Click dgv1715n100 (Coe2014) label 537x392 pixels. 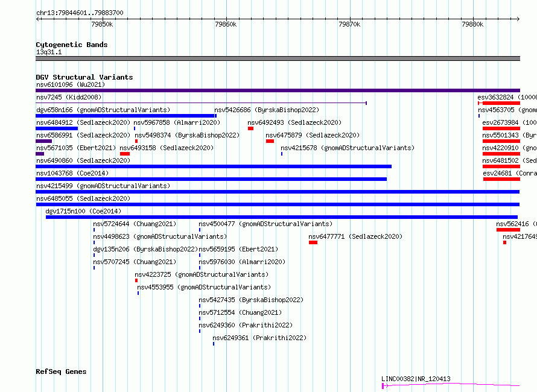(83, 211)
